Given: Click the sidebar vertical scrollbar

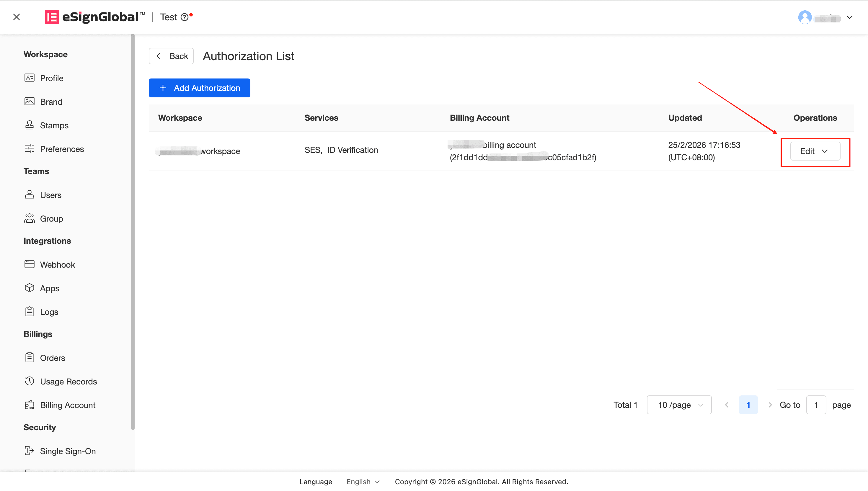Looking at the screenshot, I should pyautogui.click(x=133, y=231).
